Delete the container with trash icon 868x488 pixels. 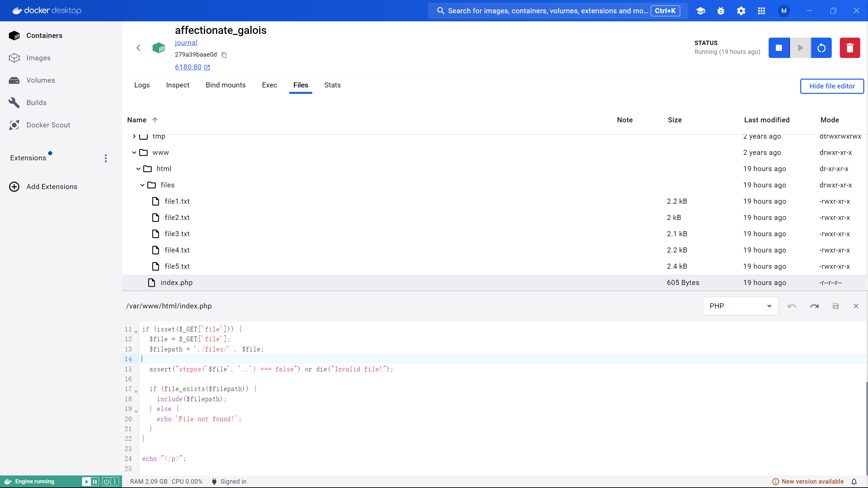point(850,48)
